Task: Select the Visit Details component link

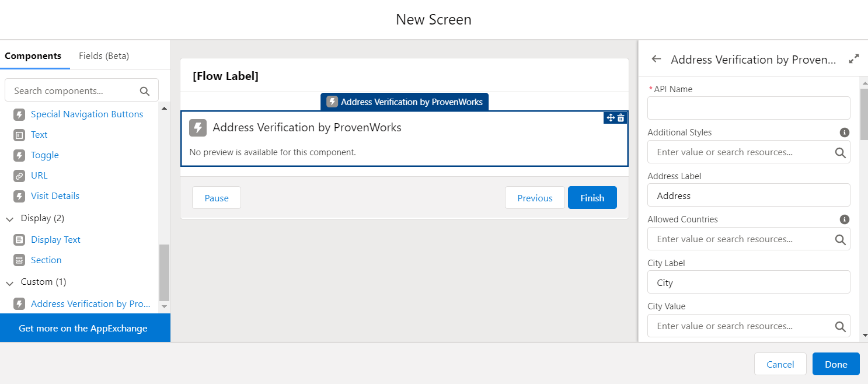Action: pos(55,196)
